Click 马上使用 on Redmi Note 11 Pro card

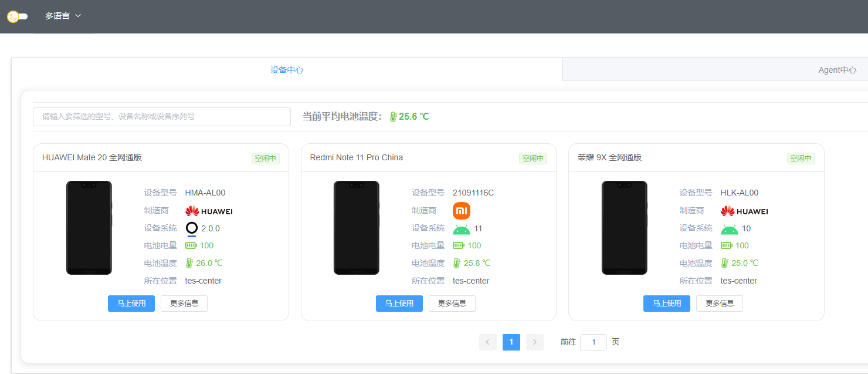(399, 304)
